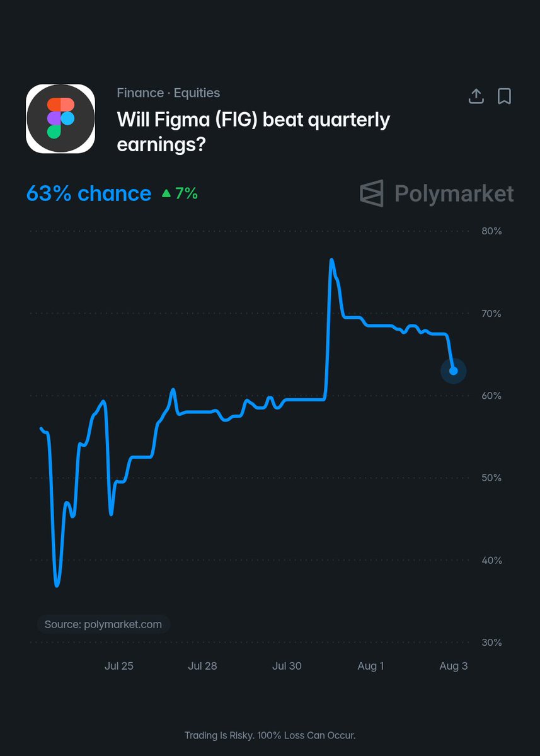This screenshot has height=756, width=540.
Task: Click the market title about Figma earnings
Action: (253, 132)
